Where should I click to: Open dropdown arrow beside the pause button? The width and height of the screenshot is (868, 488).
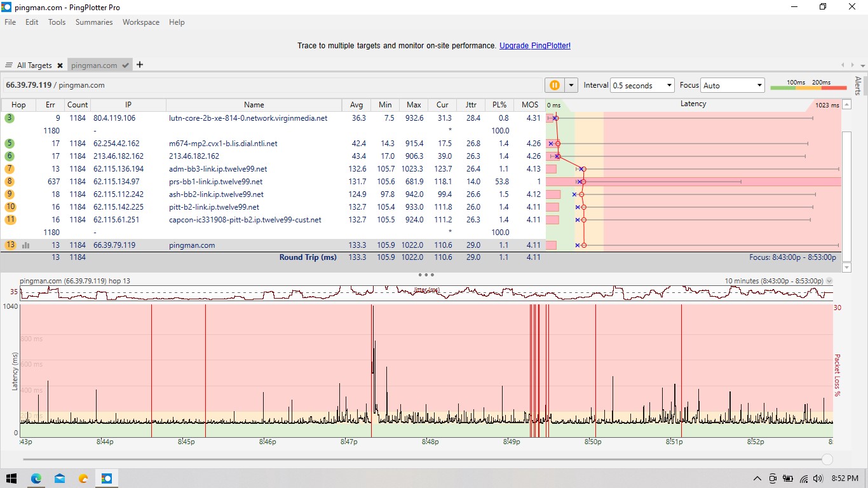[571, 85]
